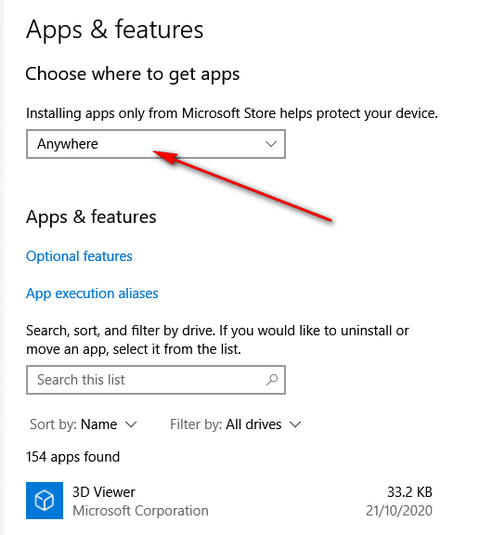Open the Optional features link
This screenshot has height=535, width=480.
pos(79,256)
